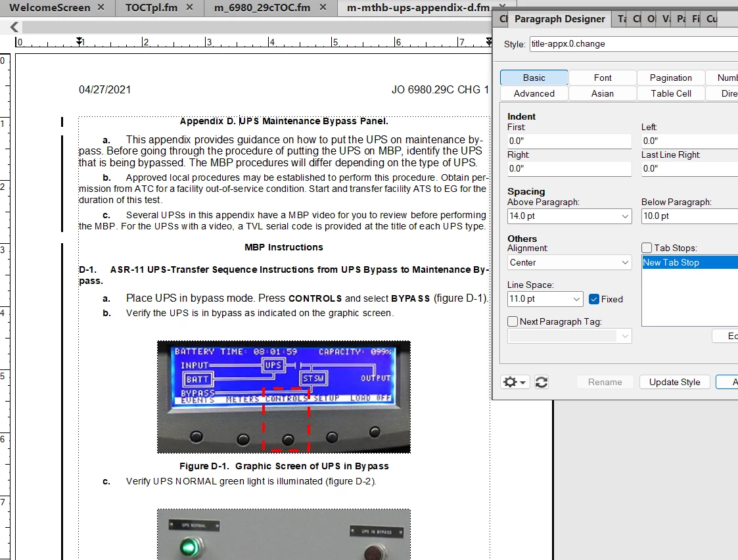Viewport: 738px width, 560px height.
Task: Click the D-1. ASR-11 UPS-Transfer heading
Action: click(284, 275)
